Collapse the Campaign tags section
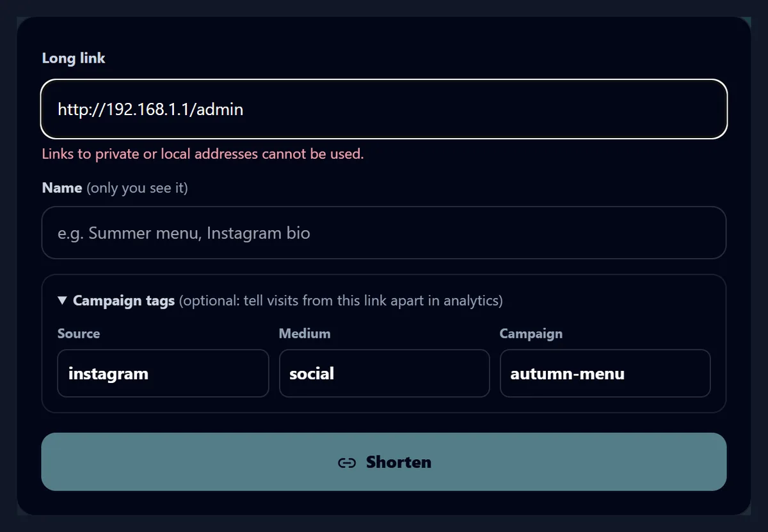The height and width of the screenshot is (532, 768). [x=280, y=301]
